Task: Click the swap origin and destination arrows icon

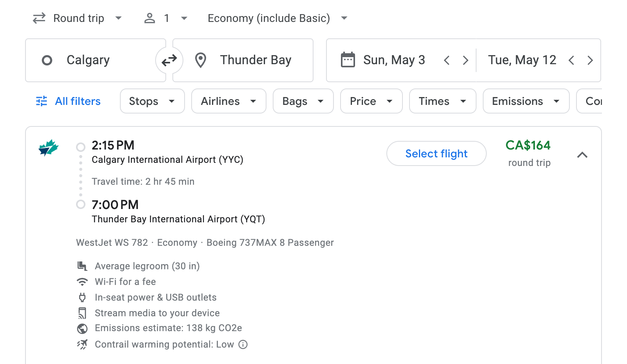Action: [x=169, y=60]
